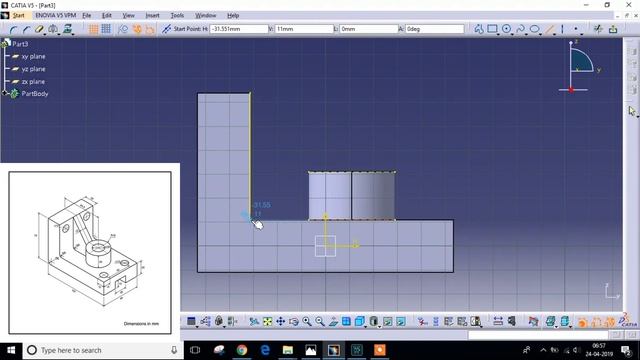The image size is (640, 360).
Task: Click the Zoom Out icon
Action: [320, 322]
